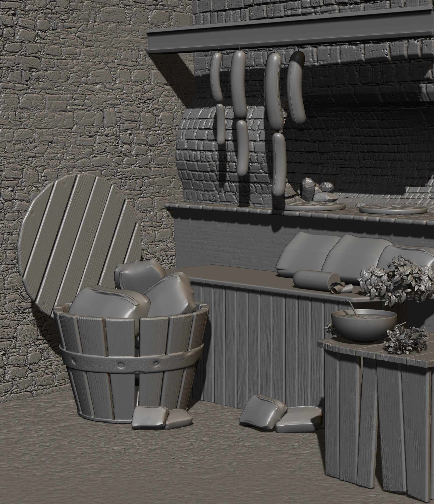Click the lowest hanging sausage near the plate
The image size is (434, 504).
pyautogui.click(x=279, y=164)
